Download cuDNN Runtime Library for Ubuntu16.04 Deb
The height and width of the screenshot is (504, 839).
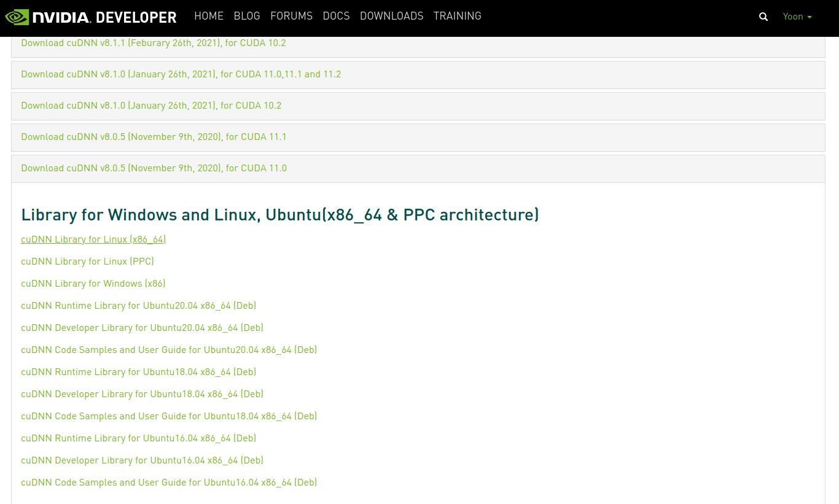pyautogui.click(x=138, y=438)
